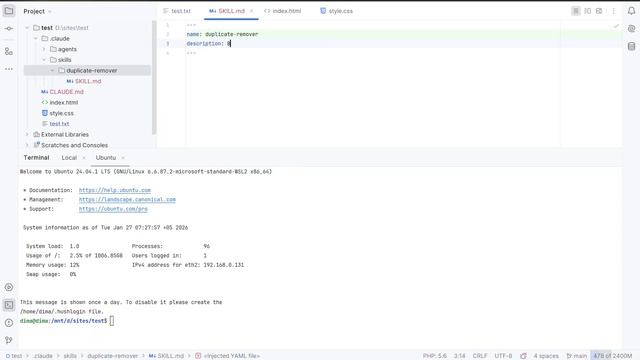Viewport: 640px width, 360px height.
Task: Click the project tree vertical scrollbar
Action: pyautogui.click(x=154, y=78)
